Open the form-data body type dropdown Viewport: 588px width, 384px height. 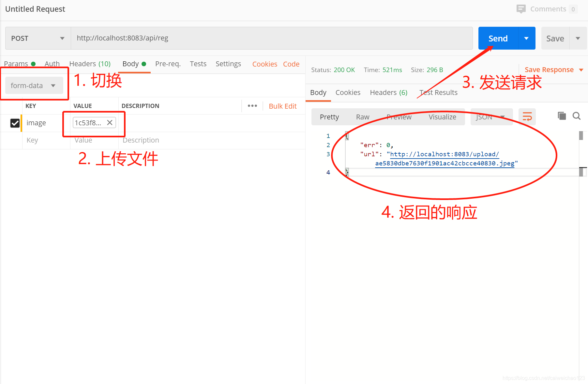coord(34,85)
